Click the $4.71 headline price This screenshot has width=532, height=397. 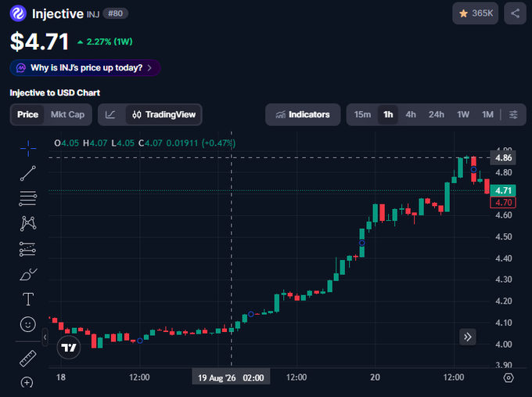[40, 42]
